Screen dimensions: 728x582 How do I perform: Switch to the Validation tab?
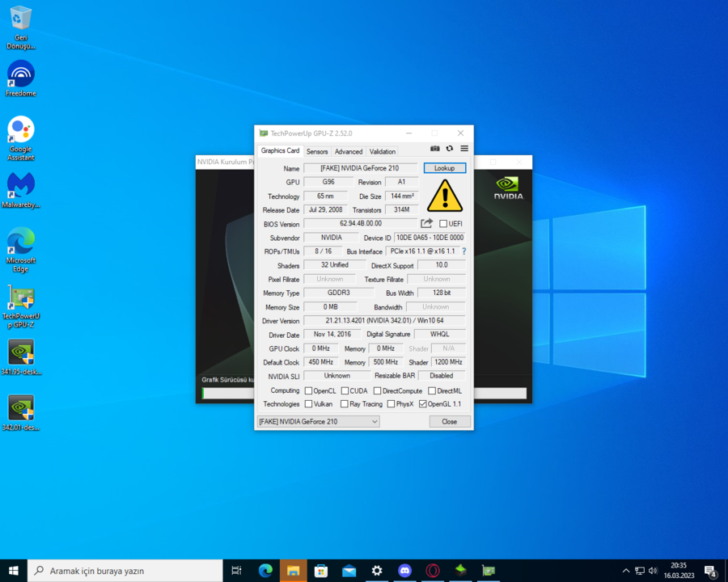point(383,151)
